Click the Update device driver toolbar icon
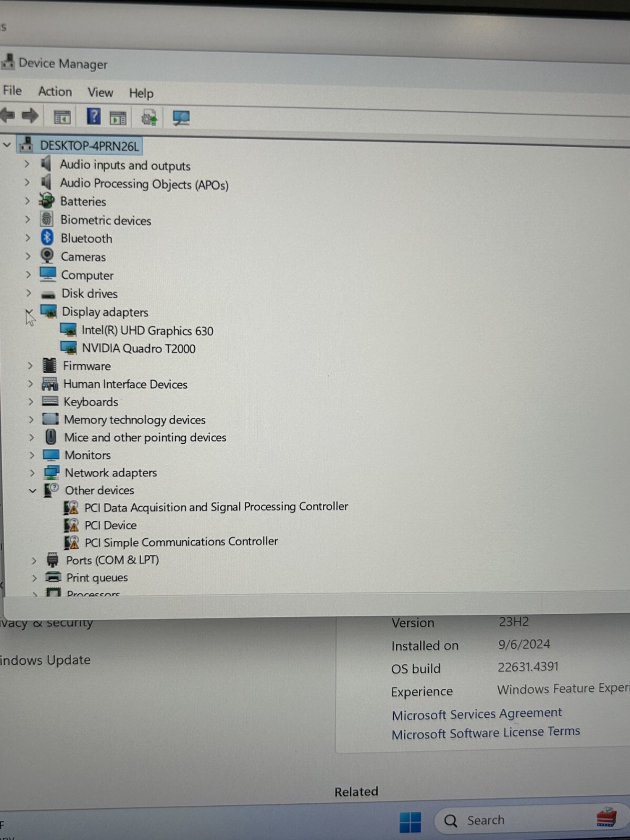Viewport: 630px width, 840px height. (149, 118)
